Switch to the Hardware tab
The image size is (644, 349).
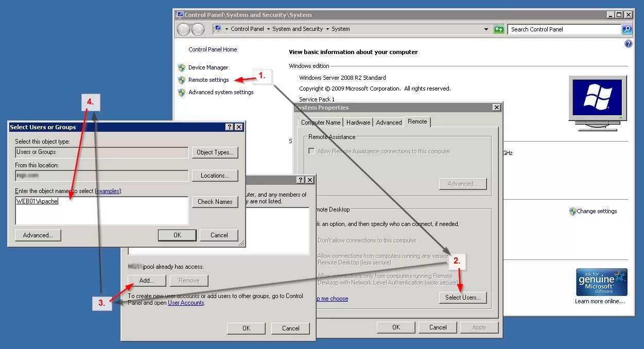tap(358, 122)
